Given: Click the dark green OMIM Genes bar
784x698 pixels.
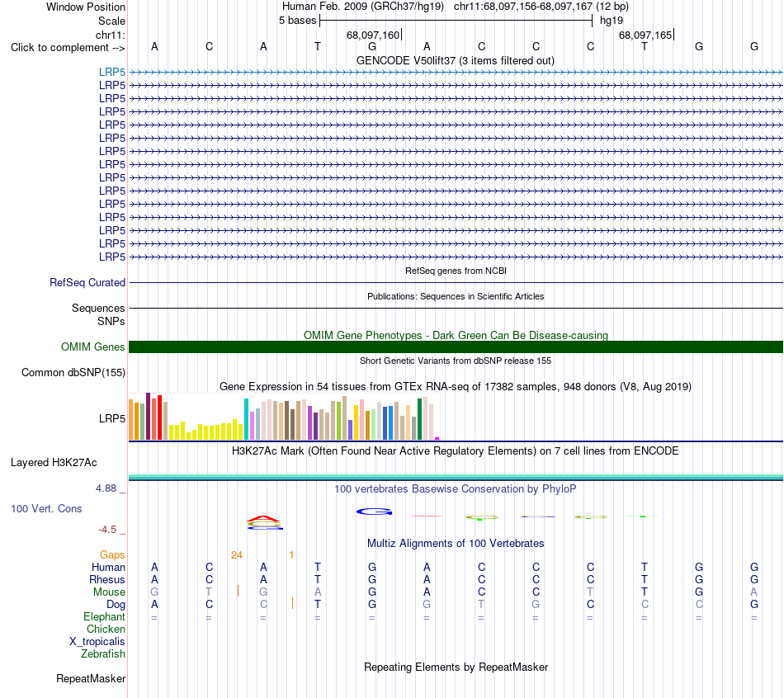Looking at the screenshot, I should [456, 347].
